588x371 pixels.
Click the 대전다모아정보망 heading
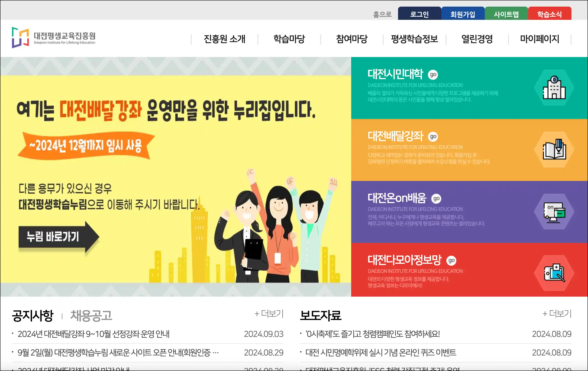point(405,260)
